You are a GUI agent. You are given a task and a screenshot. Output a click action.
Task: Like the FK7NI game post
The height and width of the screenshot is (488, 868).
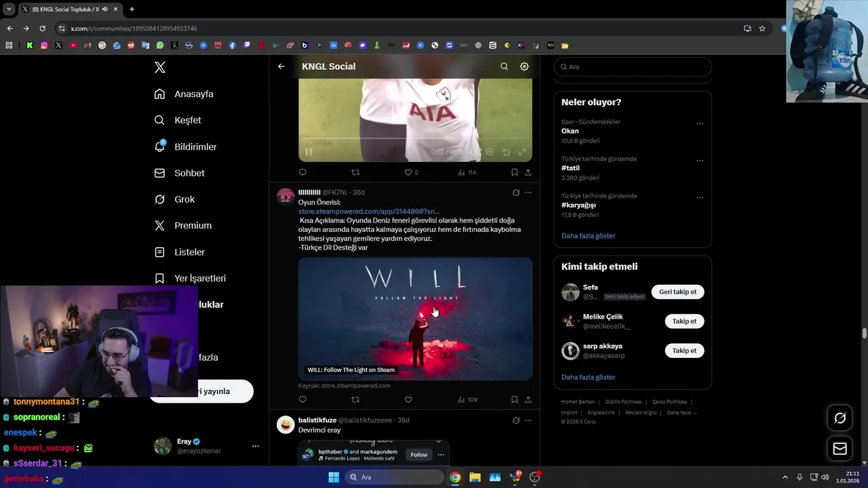click(408, 399)
